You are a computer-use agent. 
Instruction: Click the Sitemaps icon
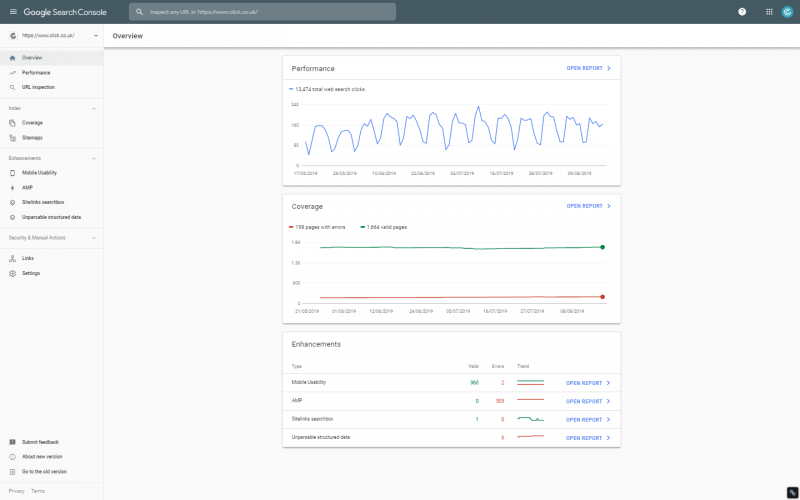[13, 138]
